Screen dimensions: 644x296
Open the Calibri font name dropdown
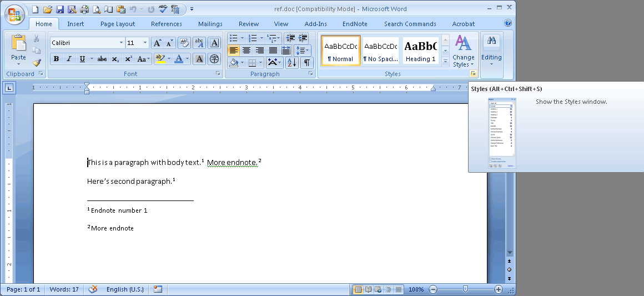point(121,43)
